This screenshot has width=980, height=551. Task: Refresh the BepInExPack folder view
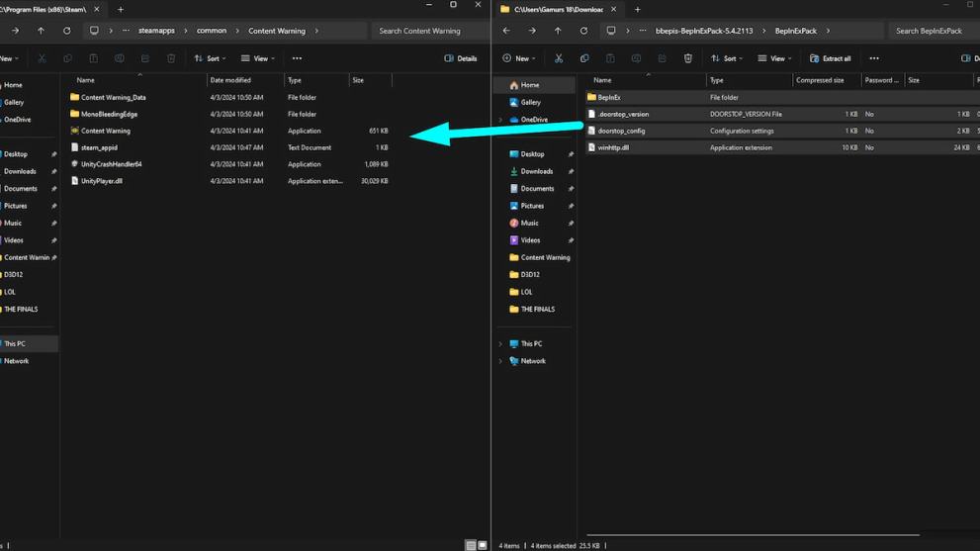coord(583,31)
